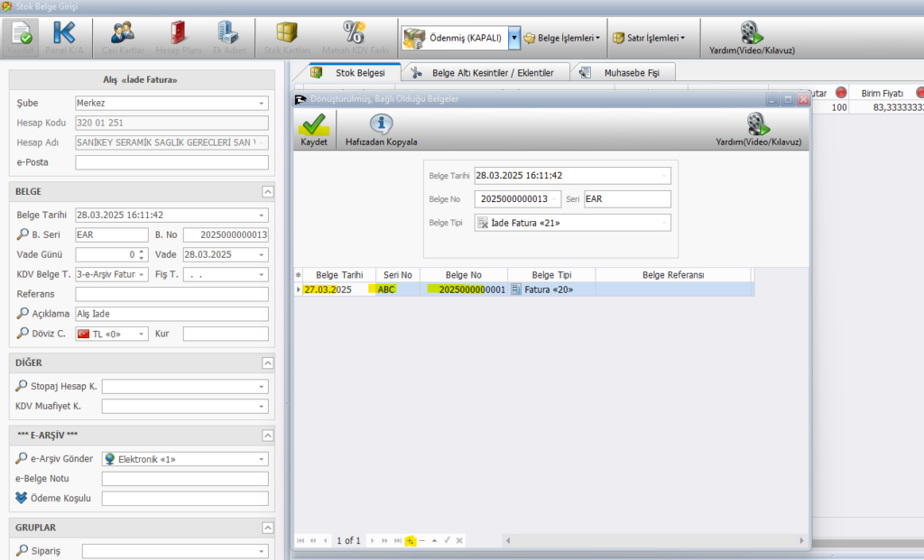The image size is (924, 560).
Task: Click the e-Posta input field
Action: pos(171,162)
